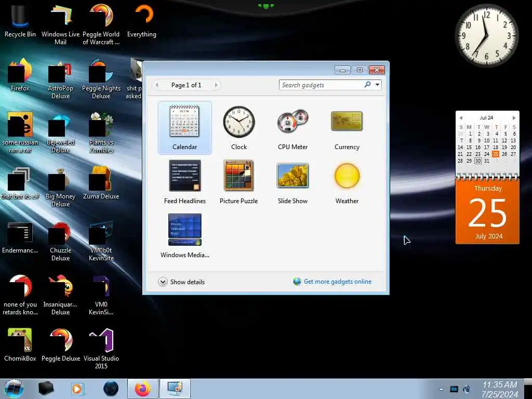Screen dimensions: 532x399
Task: Select the VM0b0t KevinSite desktop icon
Action: pos(101,242)
